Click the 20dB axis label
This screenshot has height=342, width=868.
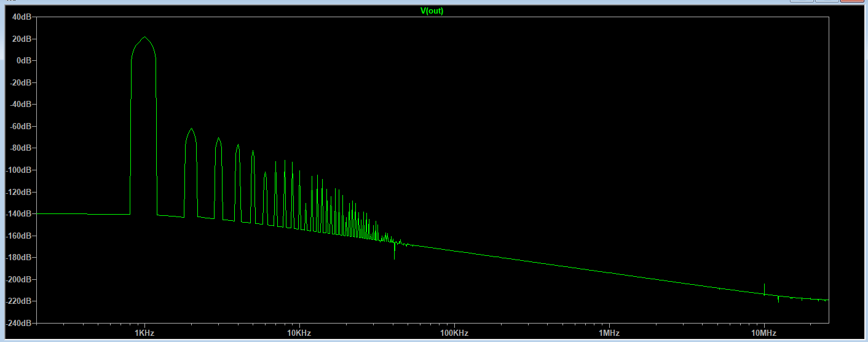(x=22, y=39)
